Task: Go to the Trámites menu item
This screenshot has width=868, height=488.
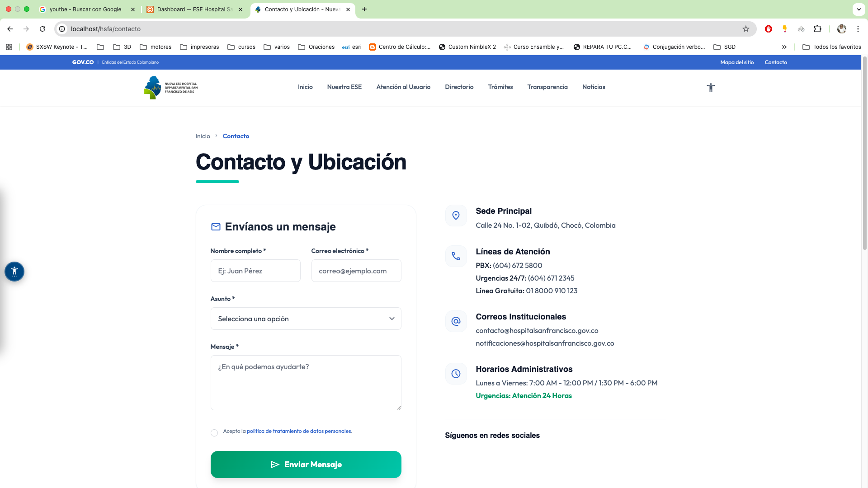Action: (500, 87)
